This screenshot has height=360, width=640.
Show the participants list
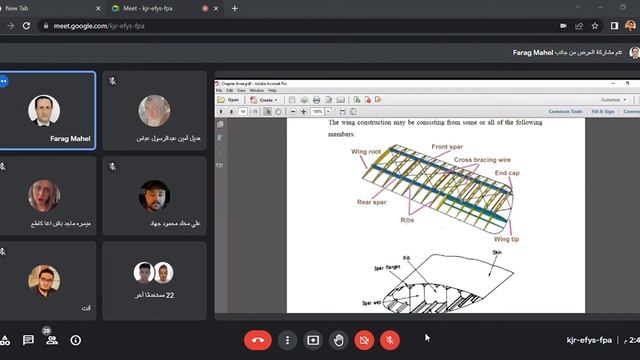click(x=52, y=340)
